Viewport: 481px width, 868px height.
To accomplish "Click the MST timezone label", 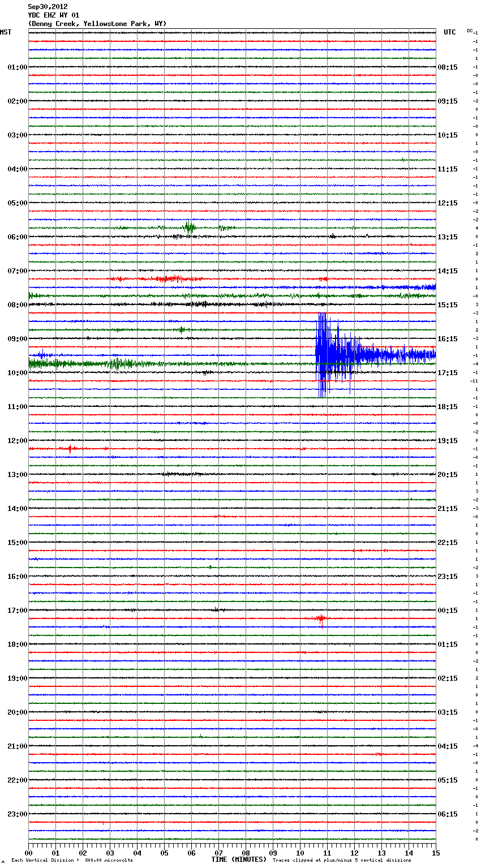I will click(6, 32).
